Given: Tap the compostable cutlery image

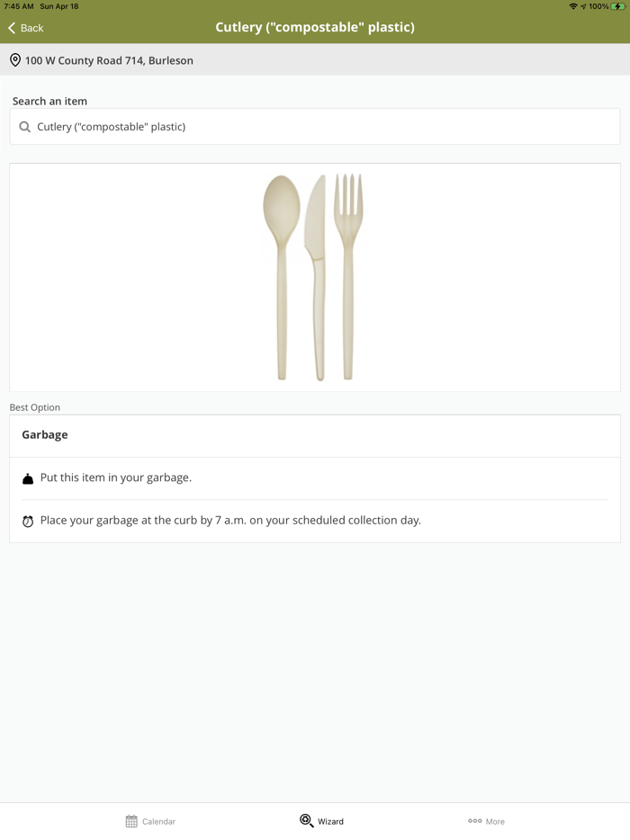Looking at the screenshot, I should (x=314, y=277).
